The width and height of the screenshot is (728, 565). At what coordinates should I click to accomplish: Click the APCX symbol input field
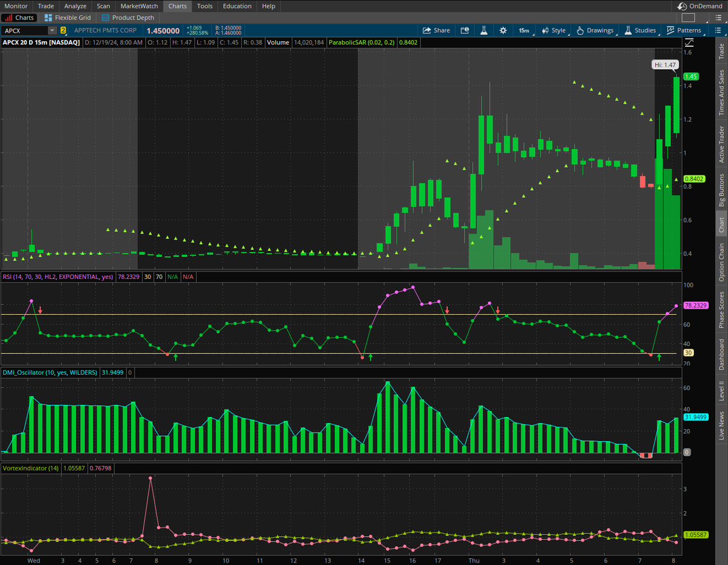point(24,30)
